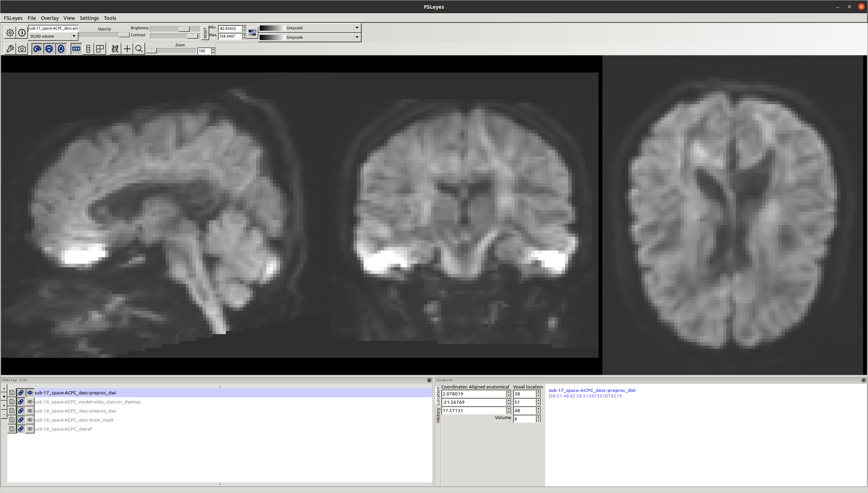Open the Overlay menu
The width and height of the screenshot is (868, 493).
click(x=50, y=18)
